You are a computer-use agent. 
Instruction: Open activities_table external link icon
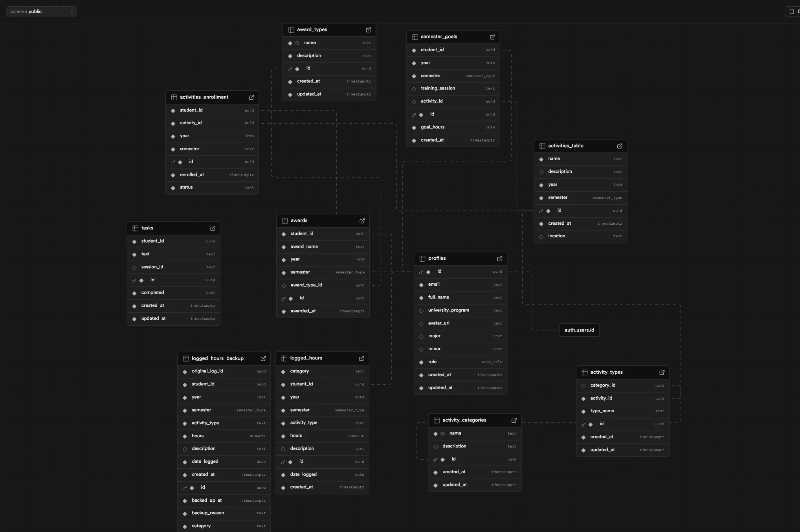tap(620, 146)
